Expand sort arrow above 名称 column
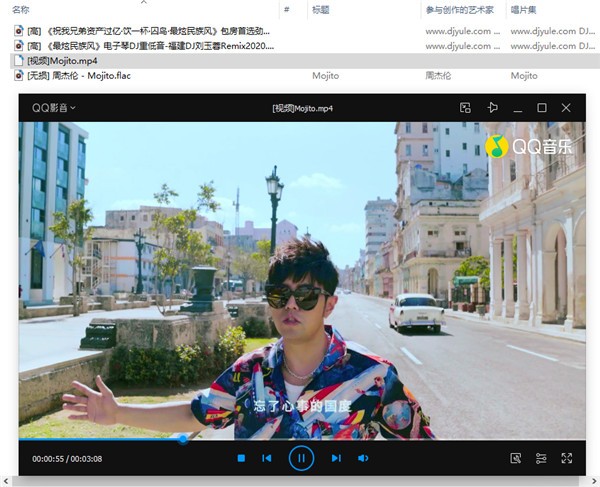 pyautogui.click(x=140, y=2)
